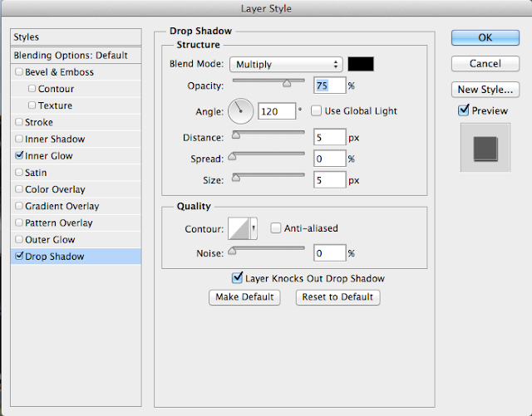This screenshot has height=416, width=532.
Task: Open Blending Options: Default
Action: pyautogui.click(x=76, y=56)
